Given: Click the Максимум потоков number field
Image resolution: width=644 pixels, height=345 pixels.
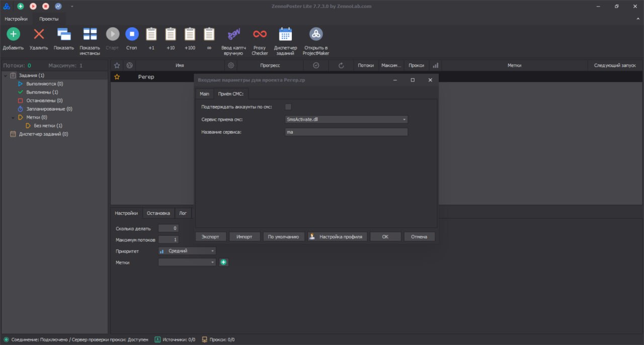Looking at the screenshot, I should (x=168, y=240).
